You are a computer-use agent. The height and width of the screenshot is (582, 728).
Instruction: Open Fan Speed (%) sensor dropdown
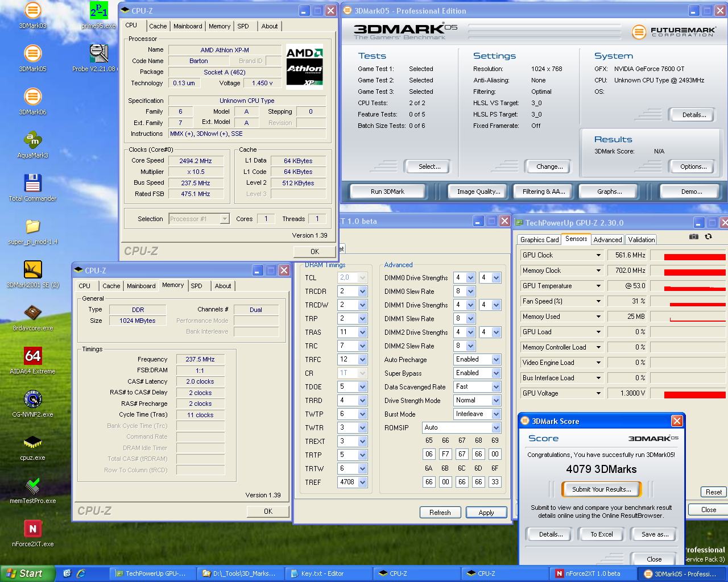[598, 302]
